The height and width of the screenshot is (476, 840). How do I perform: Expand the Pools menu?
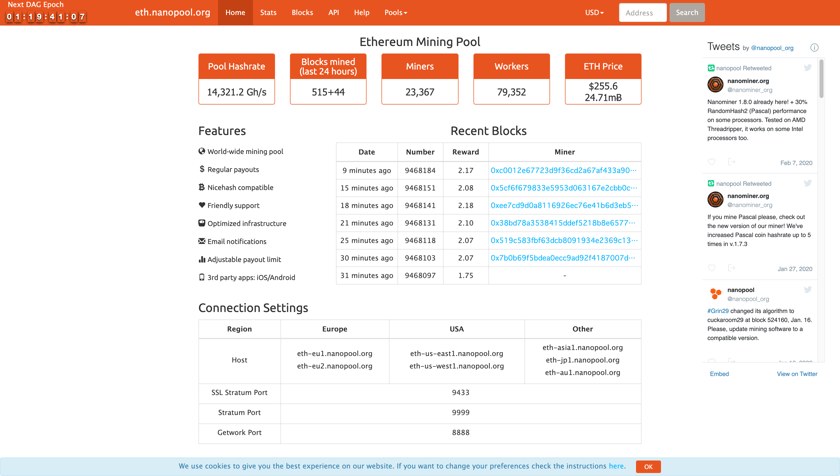pos(395,12)
